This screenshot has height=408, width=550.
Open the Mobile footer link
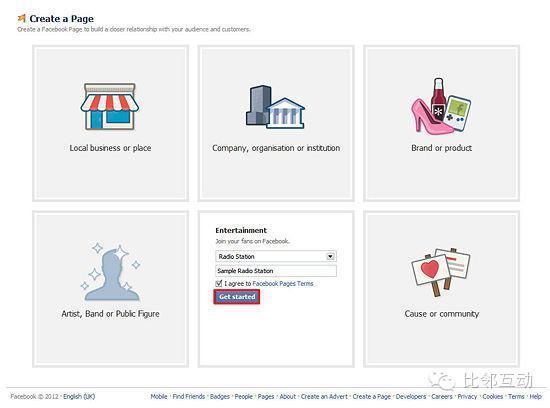tap(159, 396)
